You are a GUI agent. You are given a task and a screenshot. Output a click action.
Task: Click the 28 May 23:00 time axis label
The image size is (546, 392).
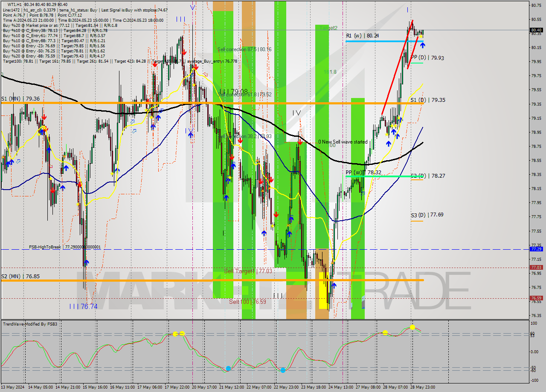click(424, 387)
